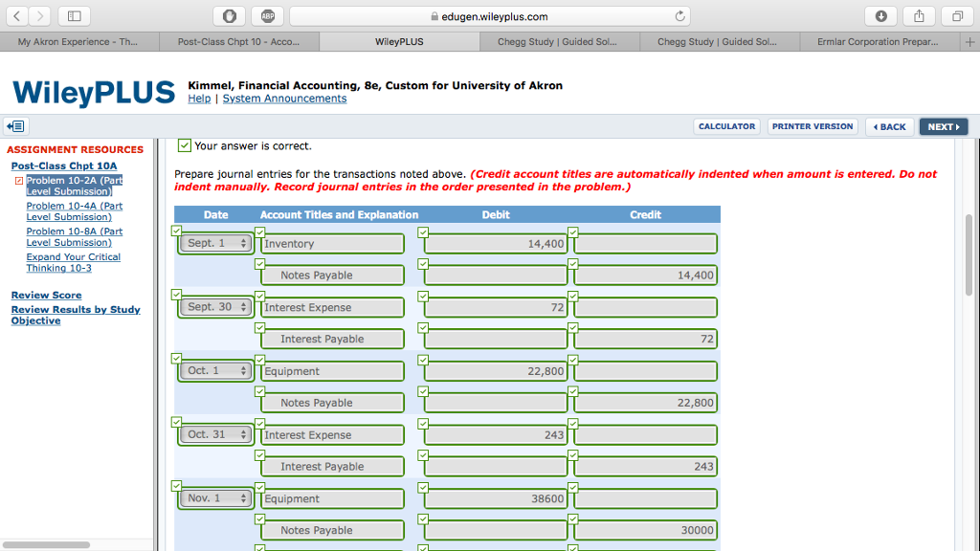Open the Oct. 1 date dropdown

point(215,371)
